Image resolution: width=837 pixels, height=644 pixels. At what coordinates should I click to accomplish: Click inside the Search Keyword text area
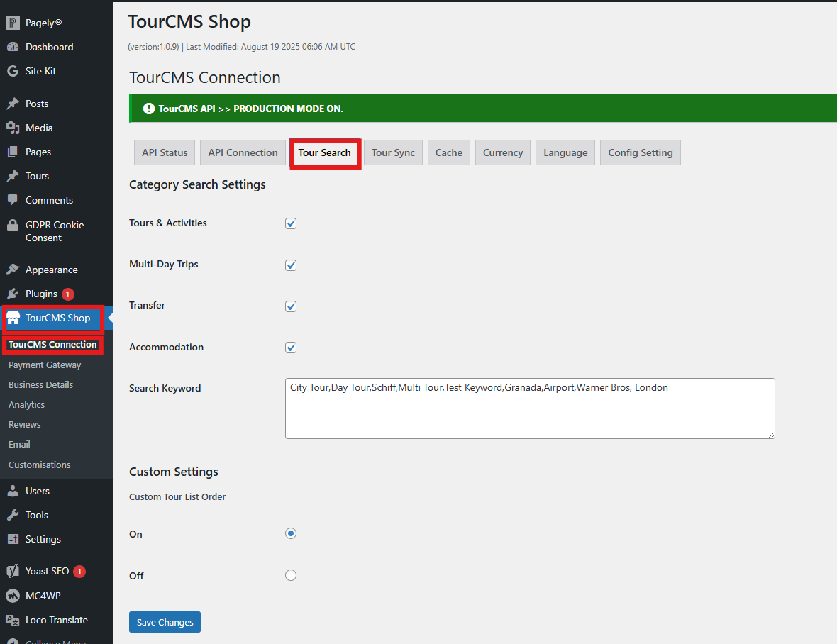coord(530,409)
